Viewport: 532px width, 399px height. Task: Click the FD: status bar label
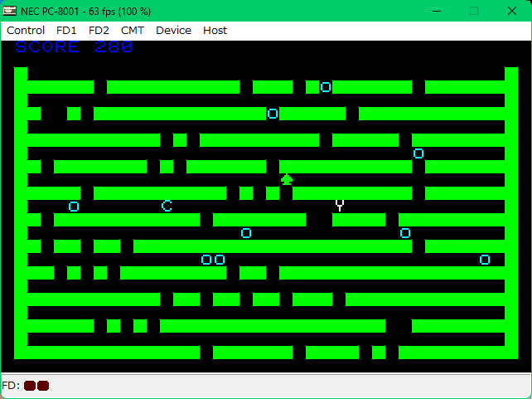tap(11, 386)
